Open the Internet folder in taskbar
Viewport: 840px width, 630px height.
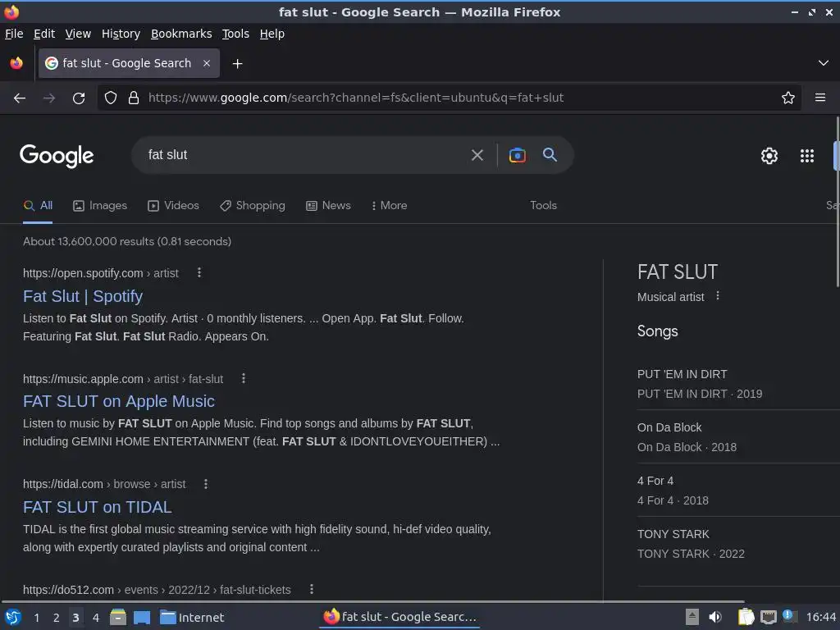[x=192, y=618]
